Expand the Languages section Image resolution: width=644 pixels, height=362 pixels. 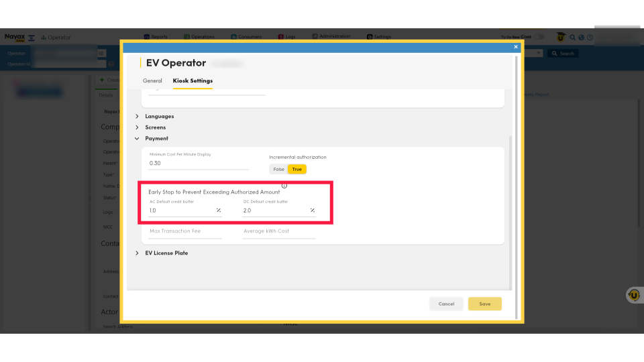[x=138, y=117]
